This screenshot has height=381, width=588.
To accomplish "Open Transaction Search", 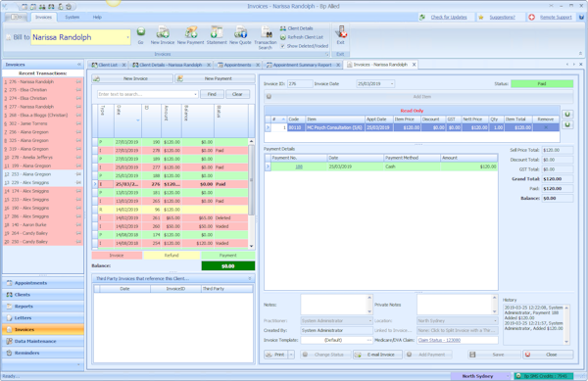I will 266,37.
